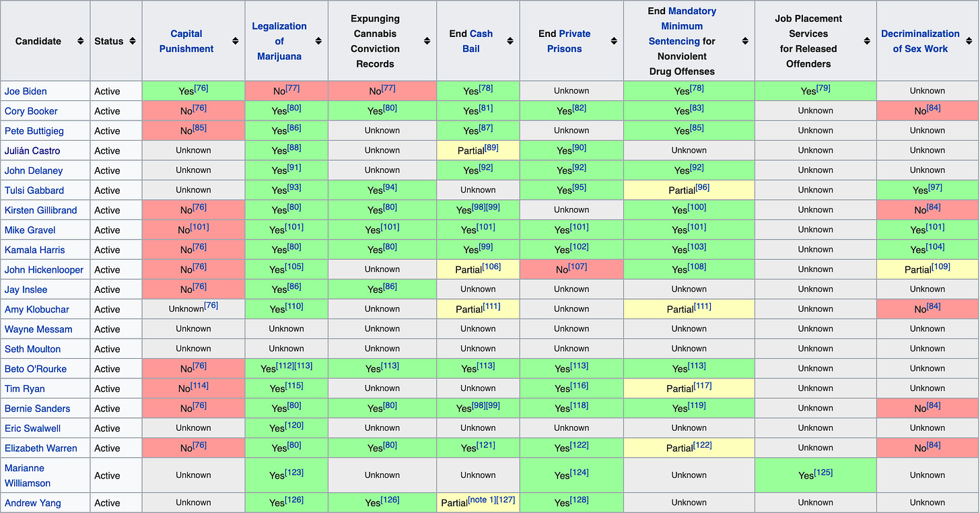Viewport: 980px width, 513px height.
Task: Open Marianne Williamson's candidate page
Action: tap(28, 475)
